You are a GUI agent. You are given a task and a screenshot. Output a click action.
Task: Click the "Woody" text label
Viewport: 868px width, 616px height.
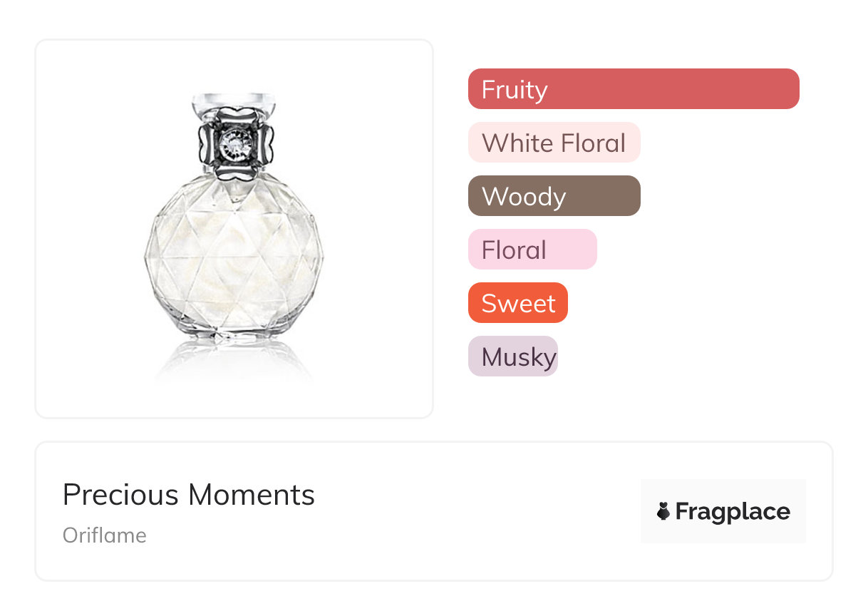524,197
